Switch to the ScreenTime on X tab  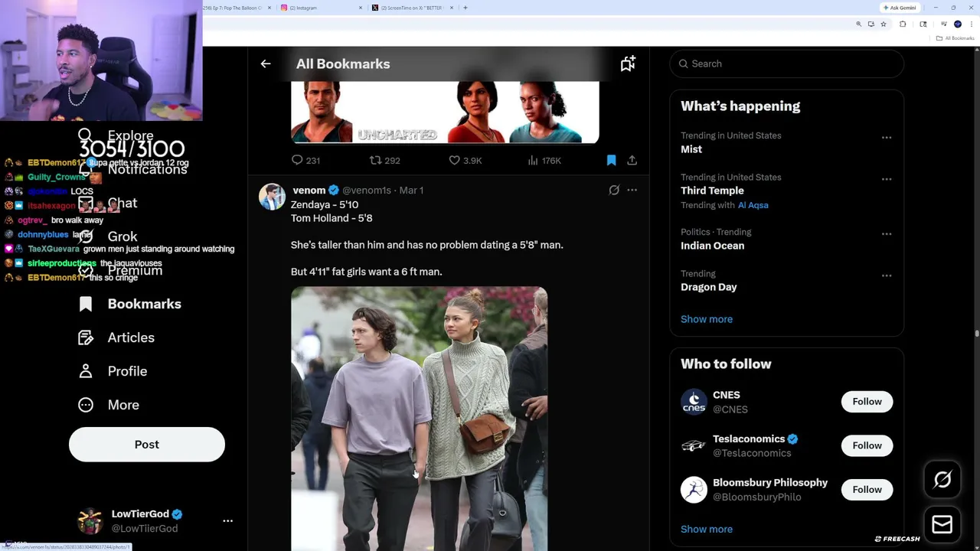[x=411, y=8]
